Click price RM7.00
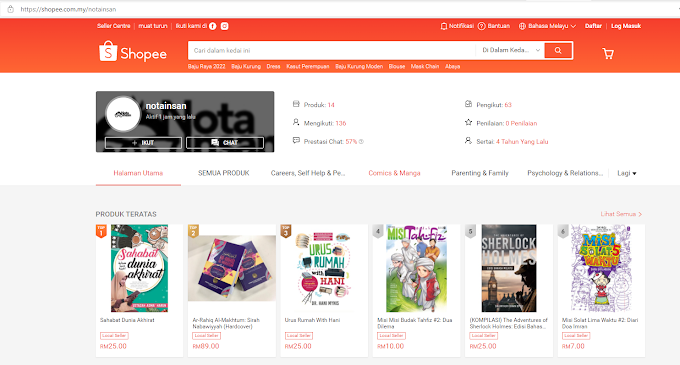 pyautogui.click(x=573, y=346)
